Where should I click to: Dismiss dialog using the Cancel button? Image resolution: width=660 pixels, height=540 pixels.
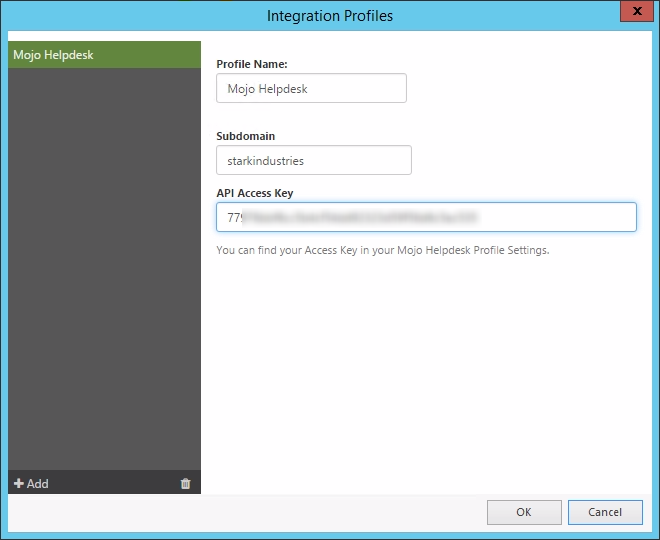(x=605, y=512)
